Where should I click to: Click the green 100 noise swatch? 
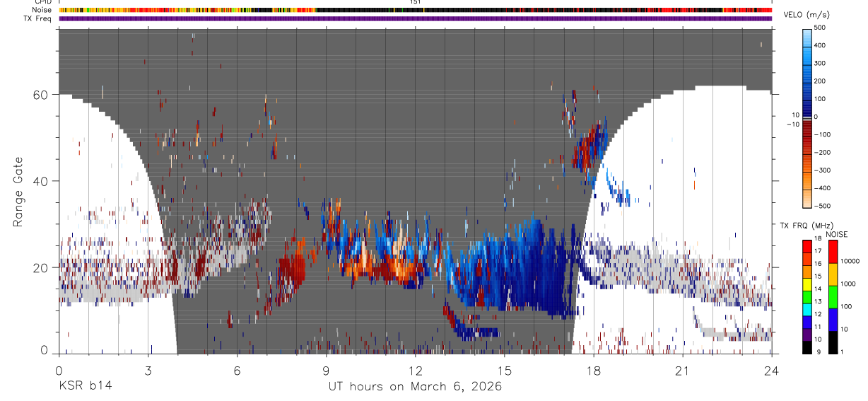[833, 296]
